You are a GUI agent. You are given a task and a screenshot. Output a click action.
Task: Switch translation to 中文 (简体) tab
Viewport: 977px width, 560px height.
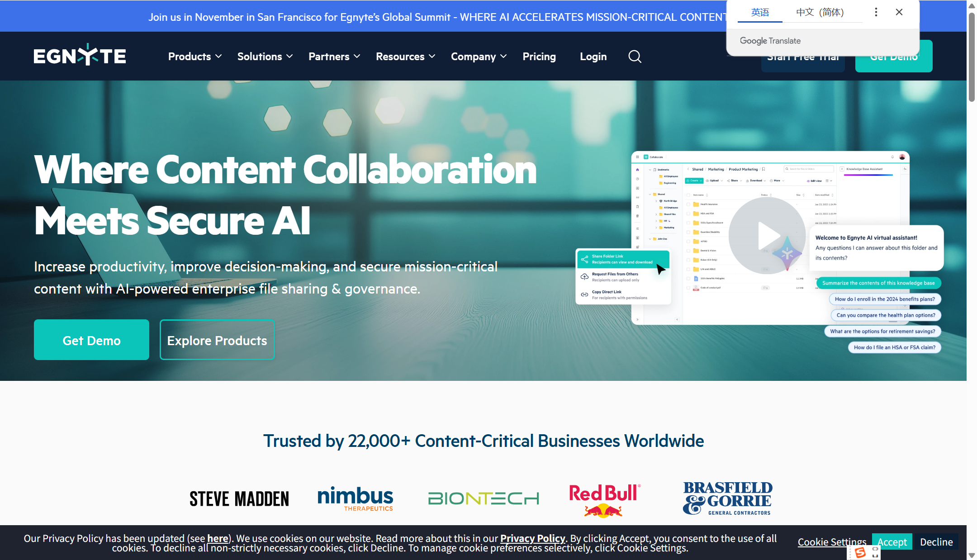820,12
